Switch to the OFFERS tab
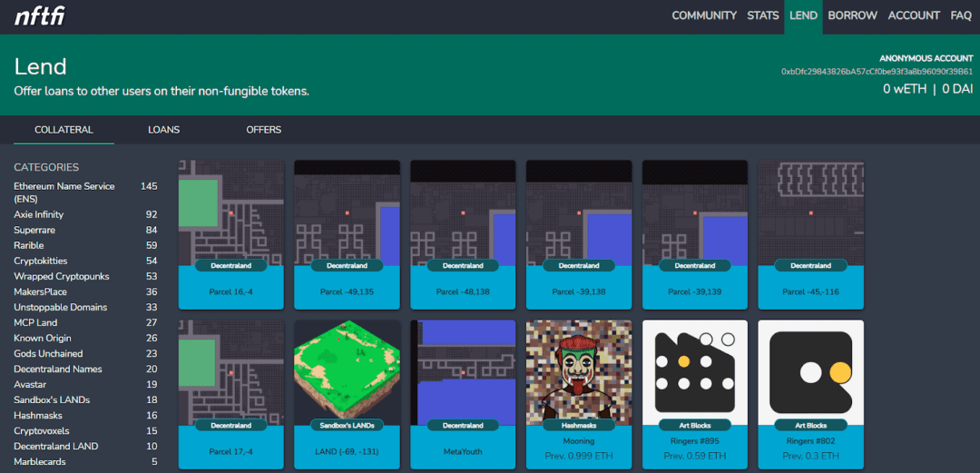This screenshot has width=980, height=473. tap(264, 130)
